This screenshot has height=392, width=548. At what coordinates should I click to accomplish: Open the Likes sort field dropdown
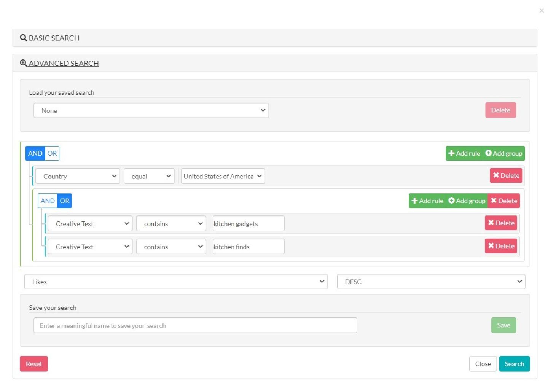176,282
